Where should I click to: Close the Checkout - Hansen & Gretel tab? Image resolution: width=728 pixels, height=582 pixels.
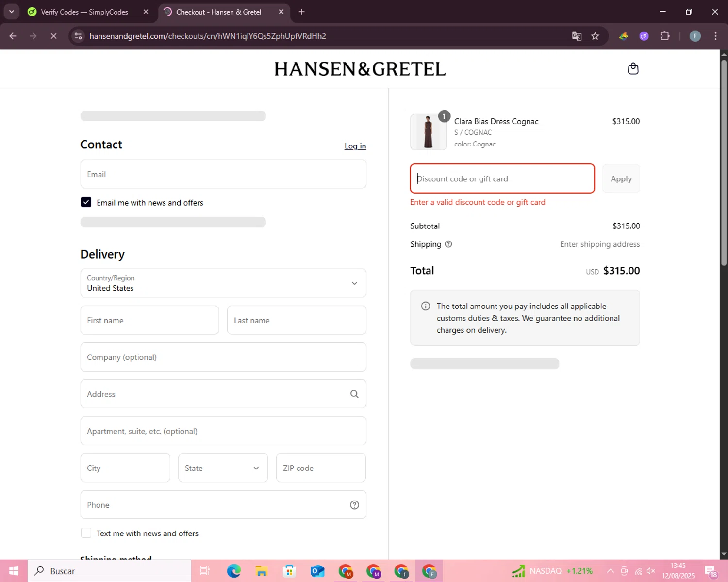(281, 12)
